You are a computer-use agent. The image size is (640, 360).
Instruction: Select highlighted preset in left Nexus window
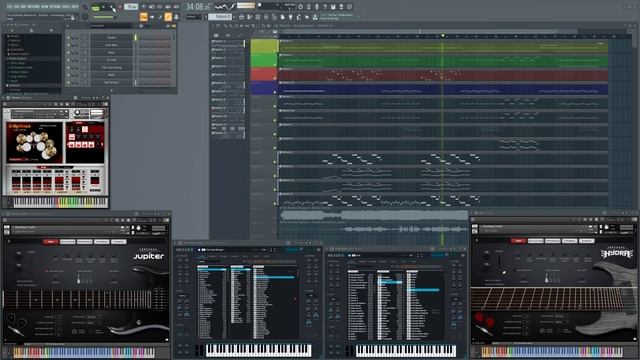pyautogui.click(x=274, y=278)
